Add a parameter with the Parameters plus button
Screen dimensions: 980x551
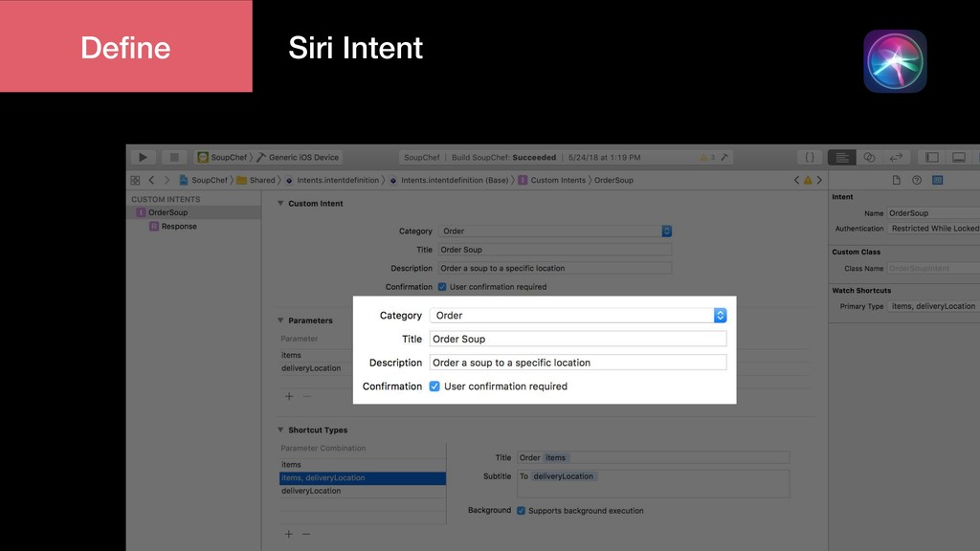coord(289,396)
